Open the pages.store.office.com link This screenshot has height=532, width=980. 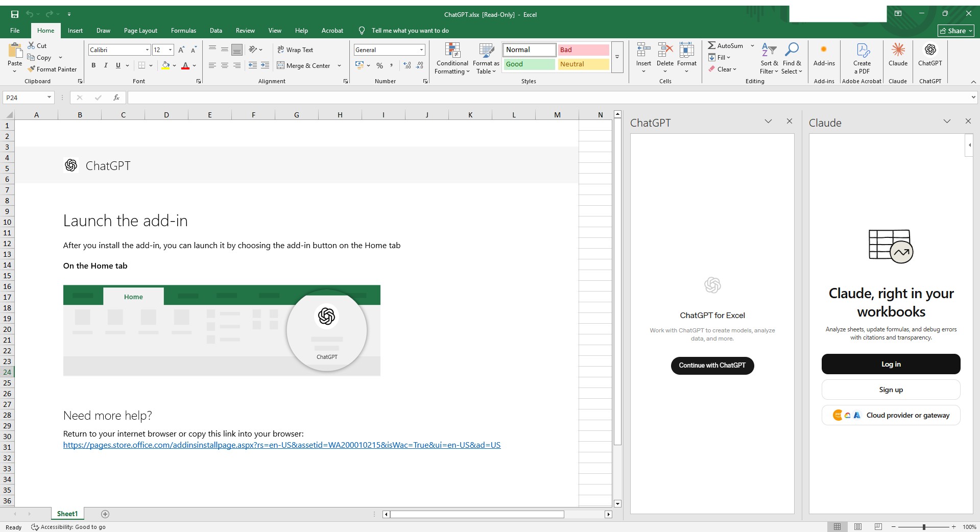282,445
